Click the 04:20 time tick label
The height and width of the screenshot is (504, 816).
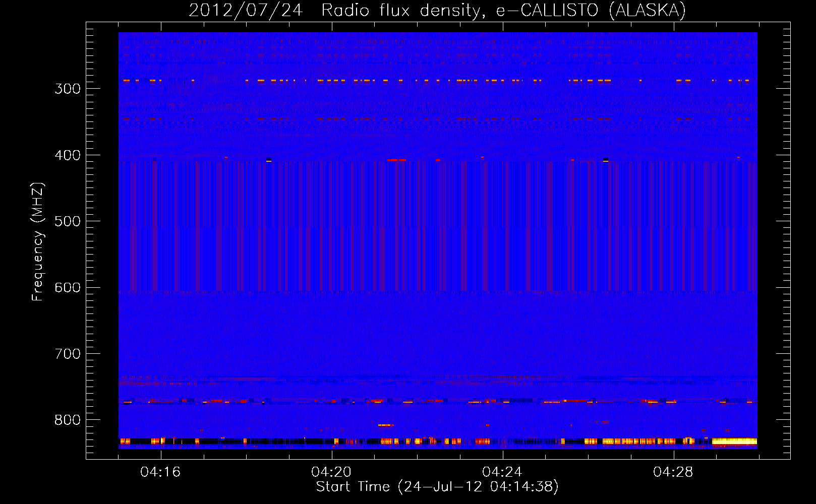331,472
